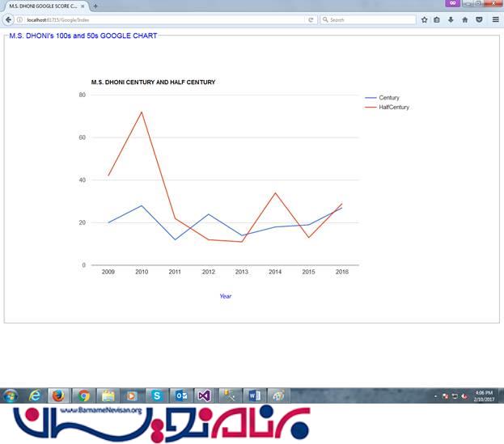Click the volume speaker icon in system tray
This screenshot has width=504, height=444.
click(x=464, y=396)
